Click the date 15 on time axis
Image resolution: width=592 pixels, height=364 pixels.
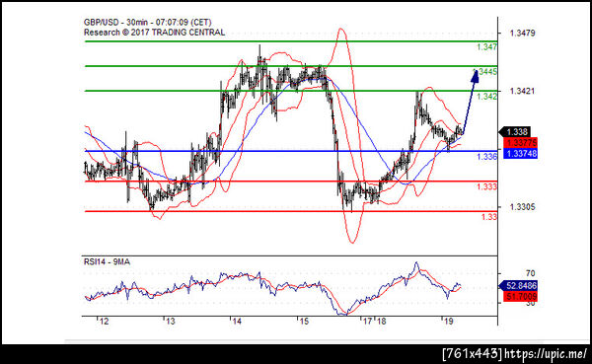[x=304, y=322]
